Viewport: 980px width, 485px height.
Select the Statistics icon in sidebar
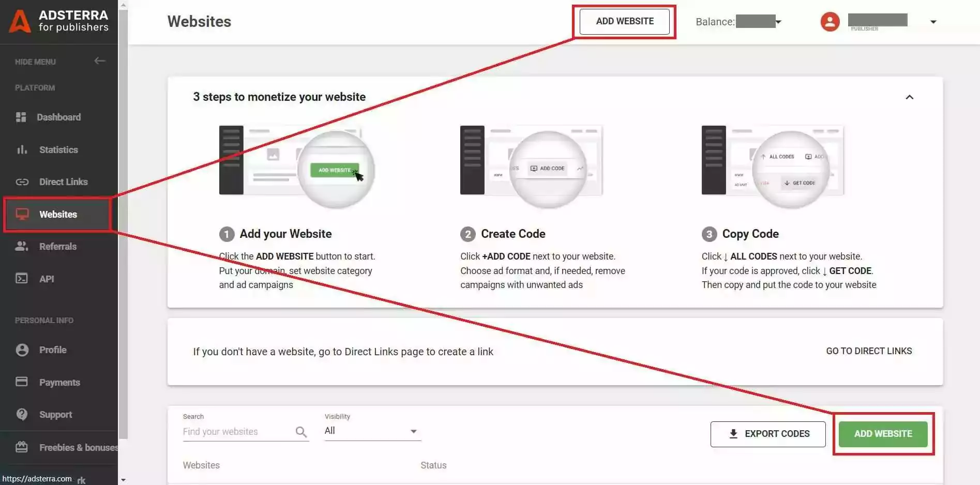pyautogui.click(x=22, y=149)
